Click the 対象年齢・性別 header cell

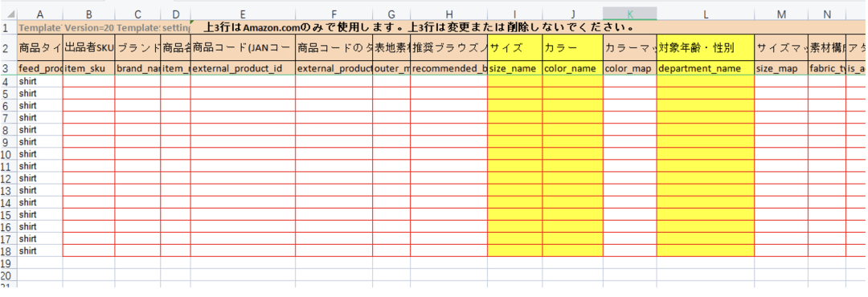[706, 48]
